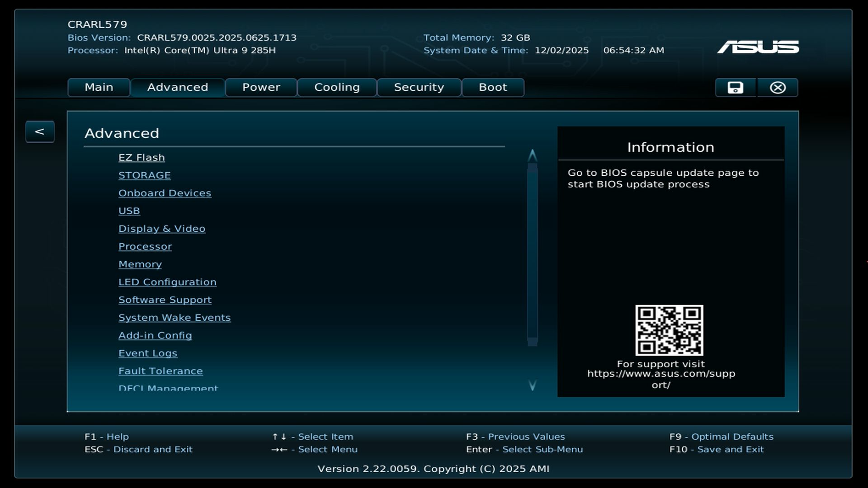This screenshot has width=868, height=488.
Task: Open the EZ Flash link
Action: (142, 158)
